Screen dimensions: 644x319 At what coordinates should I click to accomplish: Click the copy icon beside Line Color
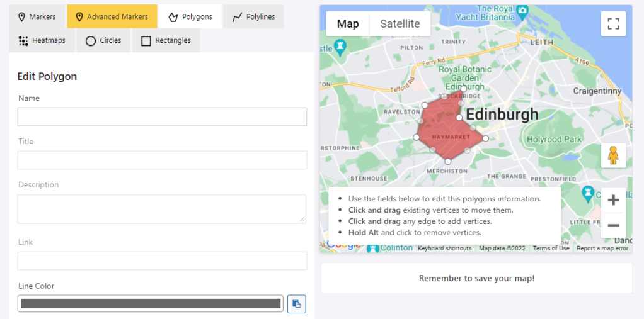(x=297, y=304)
